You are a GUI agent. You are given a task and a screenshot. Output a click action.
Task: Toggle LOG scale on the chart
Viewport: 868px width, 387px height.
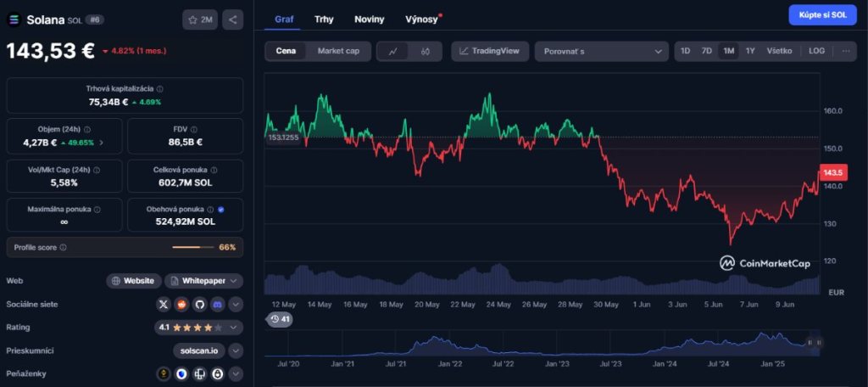point(816,51)
